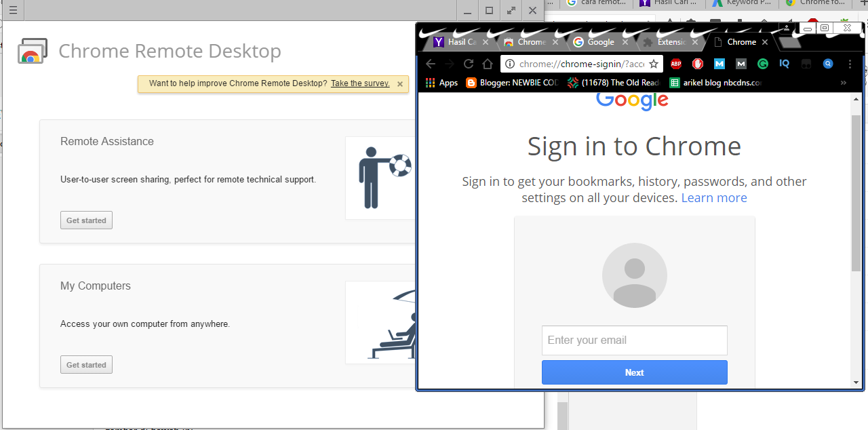Screen dimensions: 868x430
Task: Go to the home page
Action: tap(487, 64)
